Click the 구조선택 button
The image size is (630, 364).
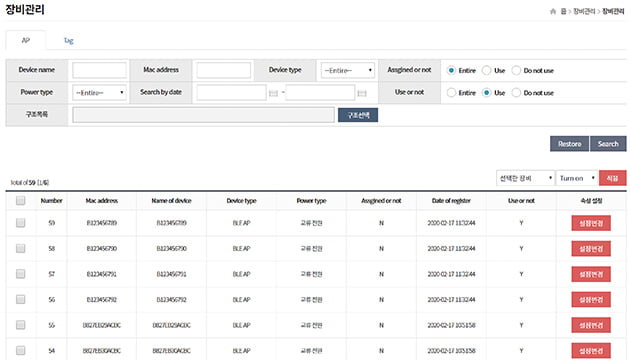(358, 115)
